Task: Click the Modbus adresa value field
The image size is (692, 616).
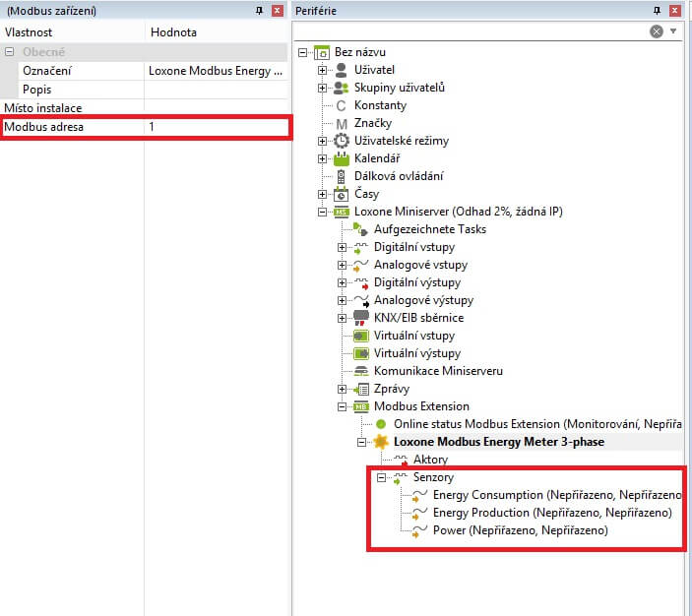Action: [217, 127]
